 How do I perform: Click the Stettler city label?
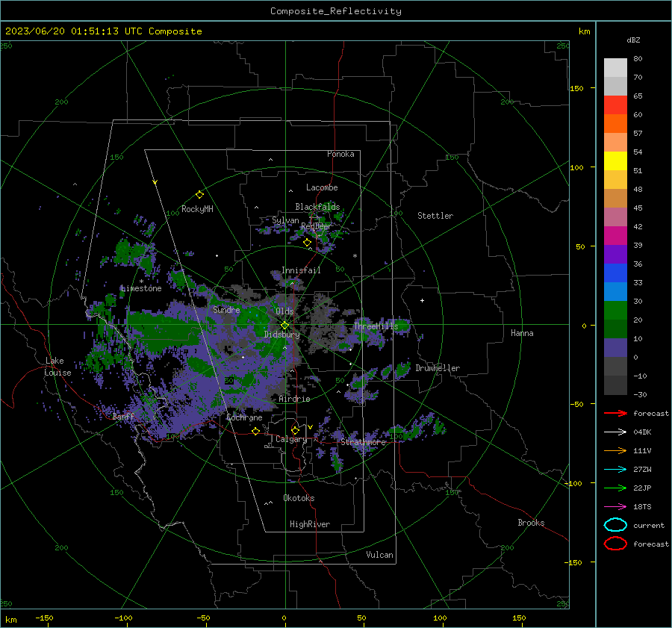(435, 216)
